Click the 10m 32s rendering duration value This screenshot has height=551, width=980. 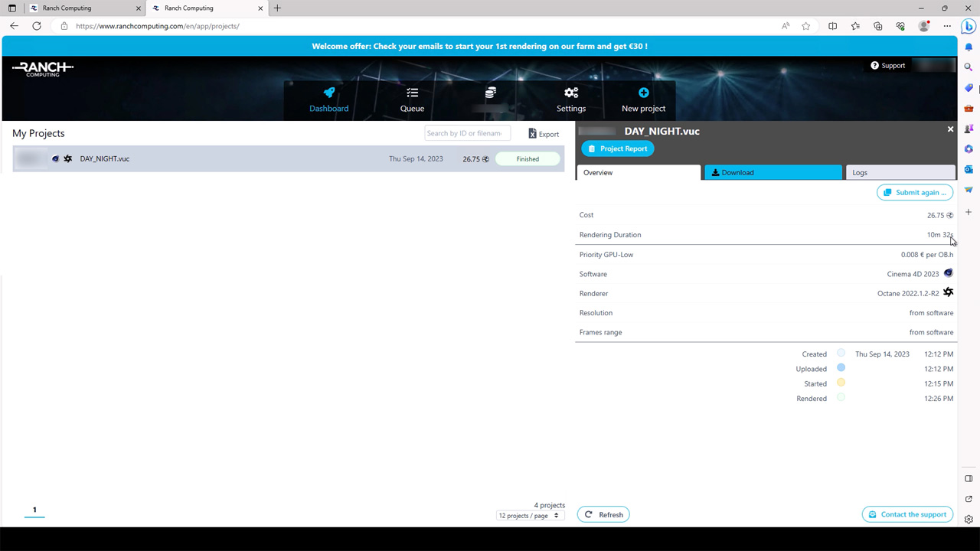click(x=940, y=235)
